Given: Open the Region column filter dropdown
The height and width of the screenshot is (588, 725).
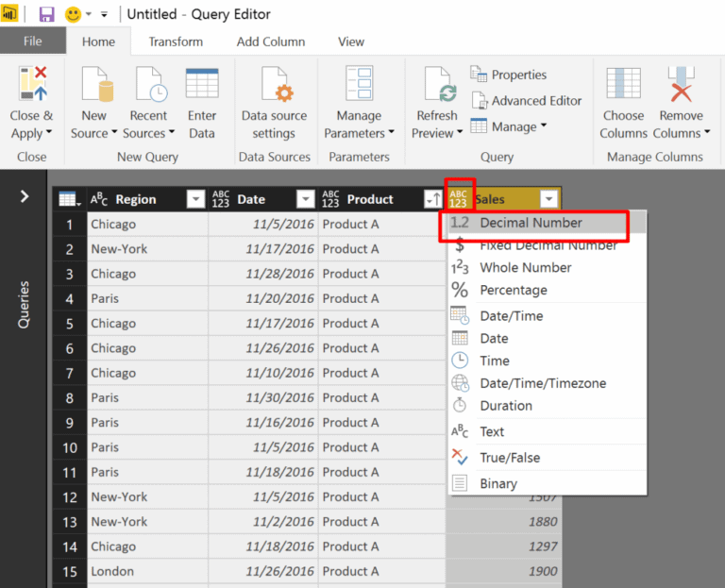Looking at the screenshot, I should pyautogui.click(x=195, y=199).
